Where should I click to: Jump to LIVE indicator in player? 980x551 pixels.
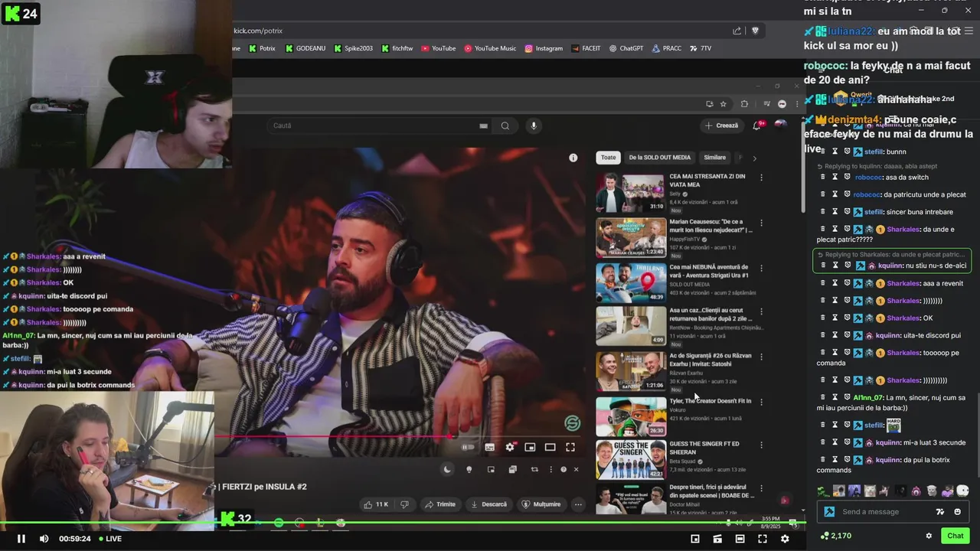coord(109,539)
